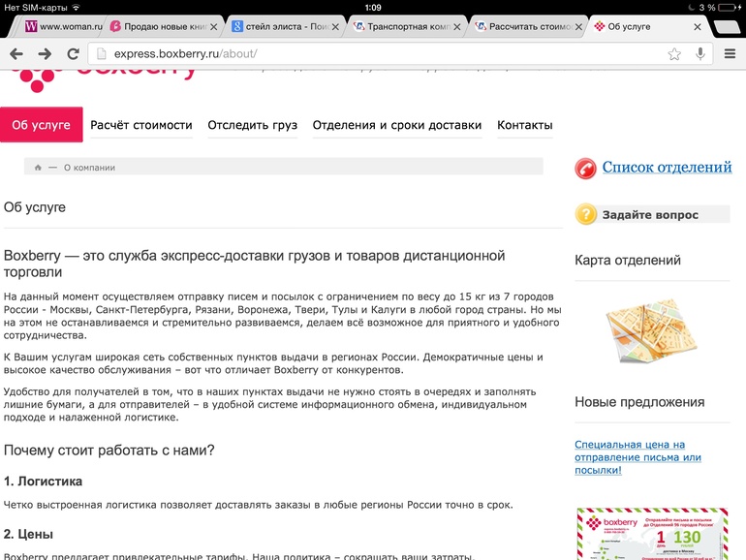The image size is (746, 560).
Task: Open Отделения и сроки доставки
Action: pos(397,125)
